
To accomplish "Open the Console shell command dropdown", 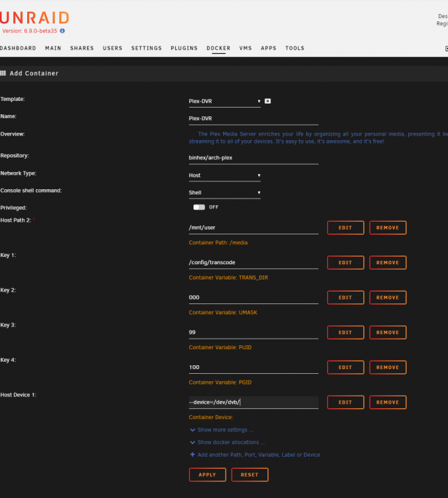I will (x=224, y=193).
